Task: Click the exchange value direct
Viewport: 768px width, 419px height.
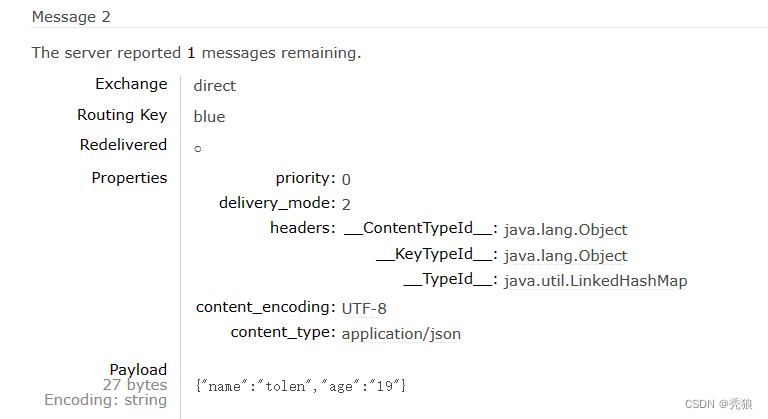Action: [x=215, y=86]
